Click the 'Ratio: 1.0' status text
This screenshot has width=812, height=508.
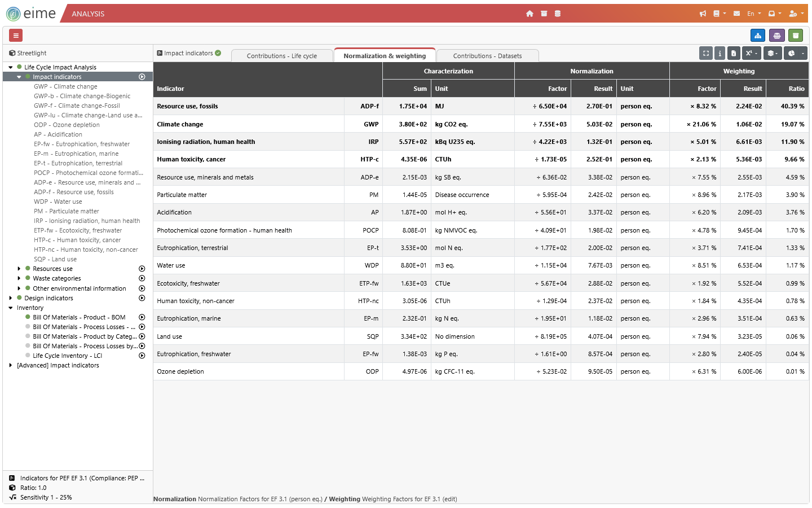click(33, 488)
